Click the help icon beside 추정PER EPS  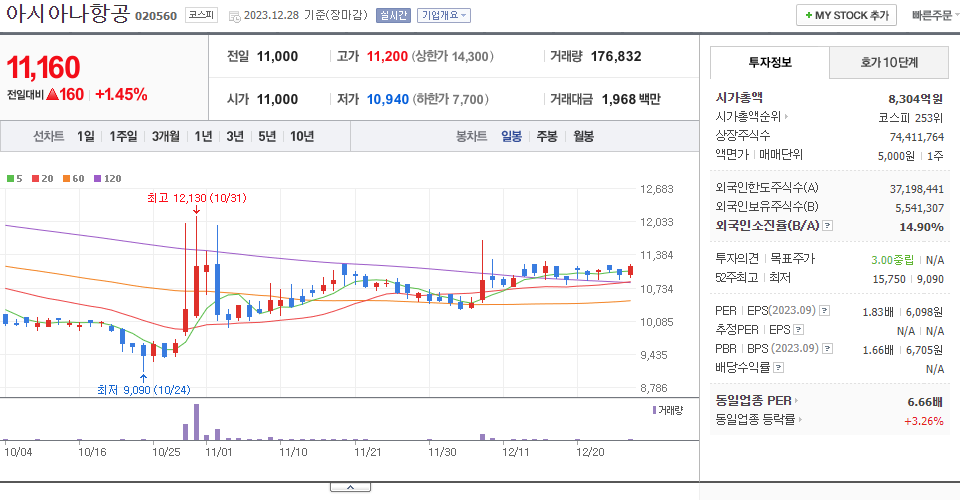[798, 330]
